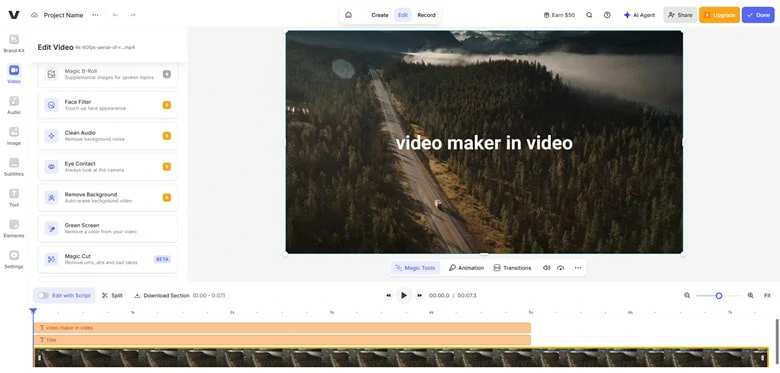
Task: Click the zoom out magnifier
Action: tap(687, 295)
